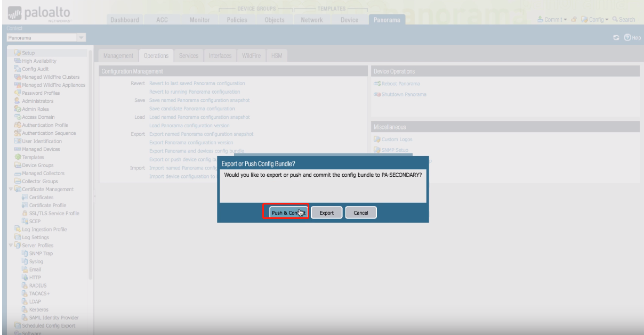Click the Push & Commit button
This screenshot has height=335, width=644.
(288, 213)
